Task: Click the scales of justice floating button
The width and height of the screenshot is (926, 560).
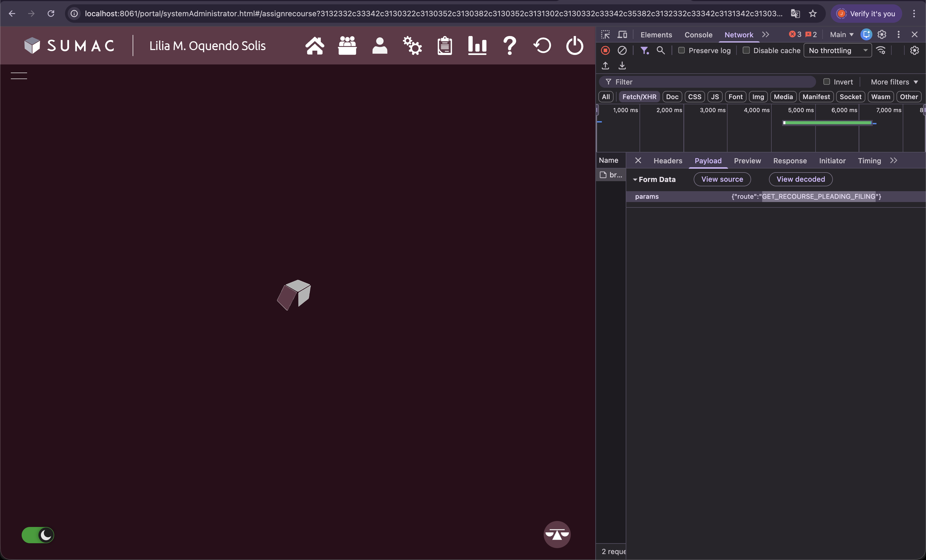Action: tap(557, 534)
